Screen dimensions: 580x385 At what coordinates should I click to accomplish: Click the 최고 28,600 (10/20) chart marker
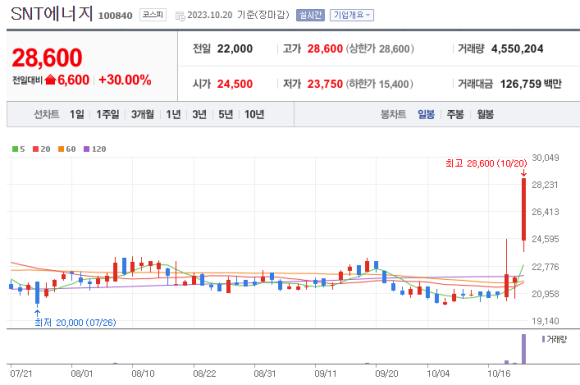[x=486, y=163]
